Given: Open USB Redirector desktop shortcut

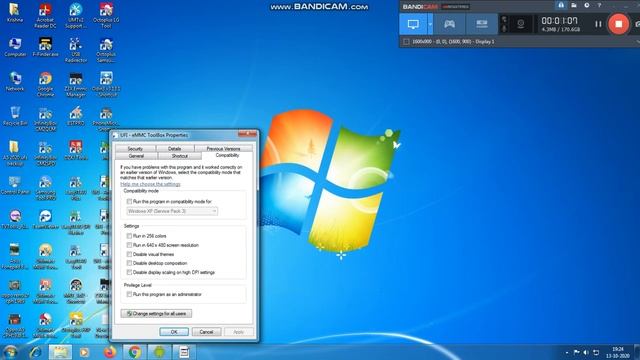Looking at the screenshot, I should click(x=76, y=50).
